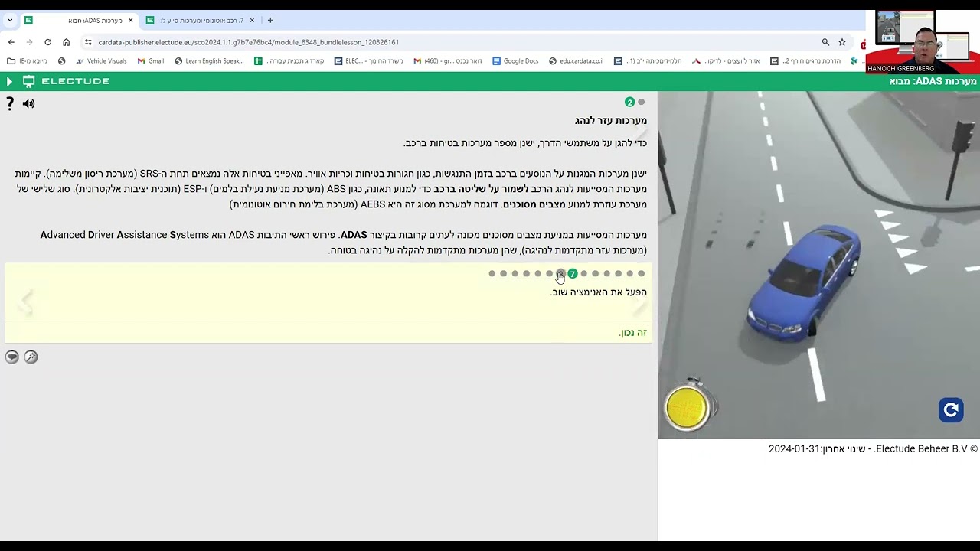Click the Electude monitor logo icon
This screenshot has width=980, height=551.
tap(29, 81)
